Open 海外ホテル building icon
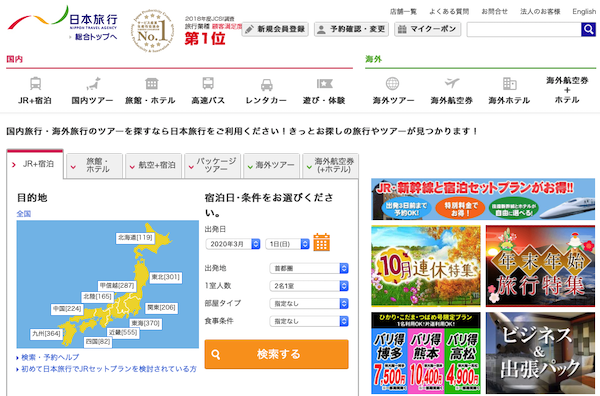Screen dimensions: 600x396 tap(509, 83)
